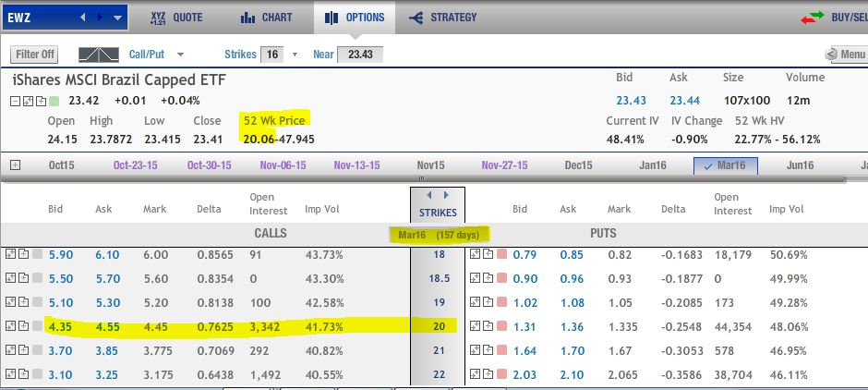
Task: Click previous symbol arrow next to EWZ
Action: (x=85, y=17)
